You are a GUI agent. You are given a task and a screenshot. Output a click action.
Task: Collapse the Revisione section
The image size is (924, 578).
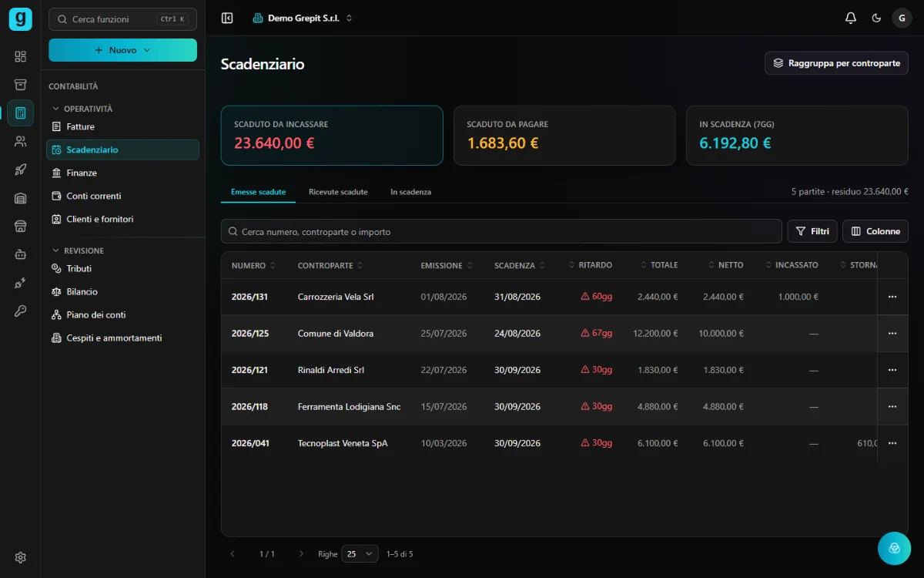tap(78, 250)
